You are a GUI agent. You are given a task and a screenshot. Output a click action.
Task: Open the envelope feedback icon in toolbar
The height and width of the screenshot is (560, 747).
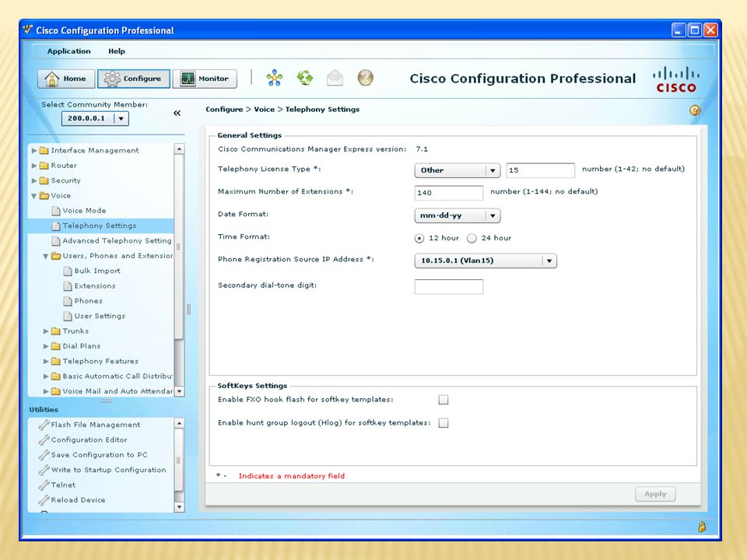pyautogui.click(x=335, y=78)
